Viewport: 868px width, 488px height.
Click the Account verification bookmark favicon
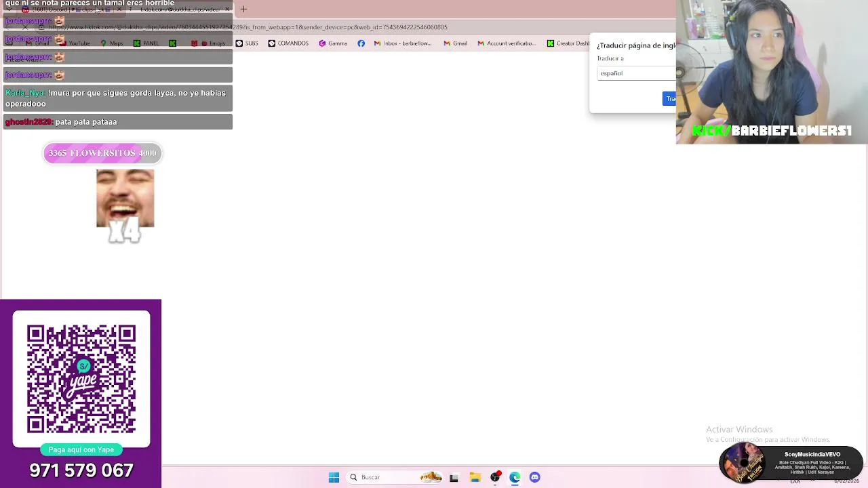coord(480,43)
